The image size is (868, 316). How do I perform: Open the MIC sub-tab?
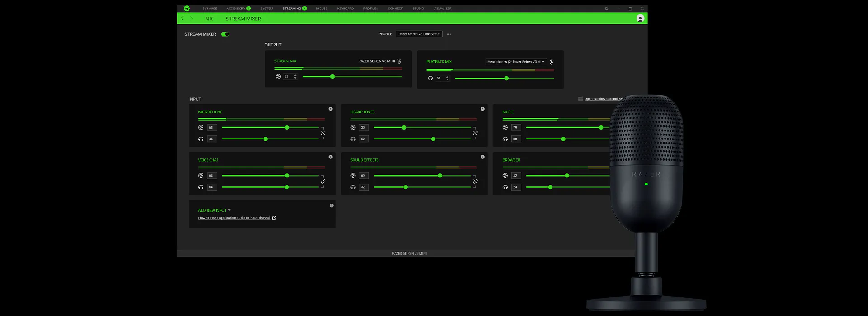pyautogui.click(x=209, y=19)
